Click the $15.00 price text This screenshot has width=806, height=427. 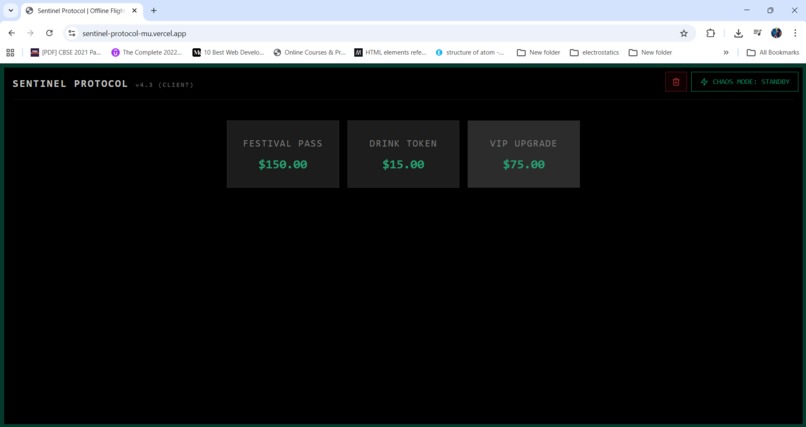coord(403,164)
